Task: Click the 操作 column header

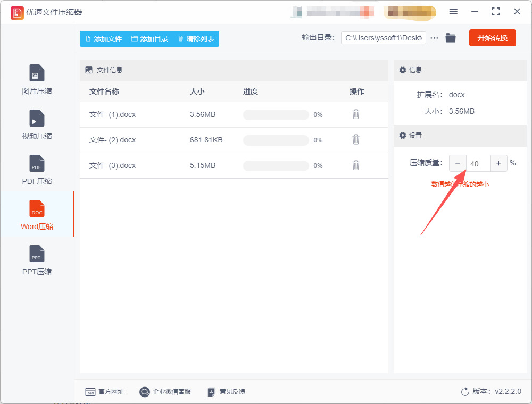Action: pos(356,91)
